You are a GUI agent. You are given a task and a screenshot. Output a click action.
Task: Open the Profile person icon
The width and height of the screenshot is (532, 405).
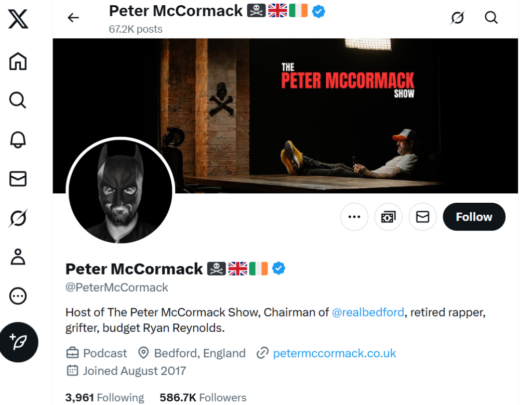click(x=18, y=257)
